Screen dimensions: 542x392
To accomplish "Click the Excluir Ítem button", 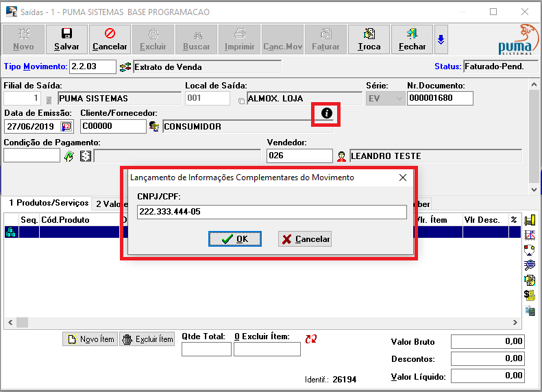I will (x=147, y=339).
